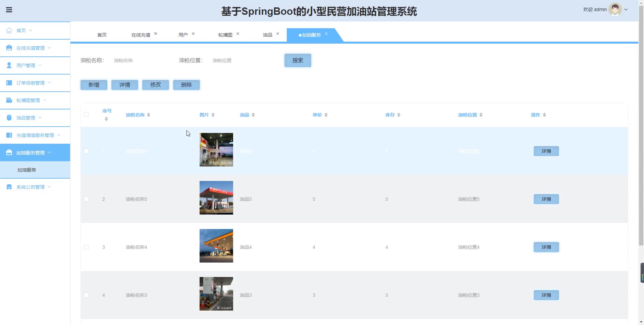Screen dimensions: 644x325
Task: Sort by 油枪名称 column arrows
Action: pos(149,115)
